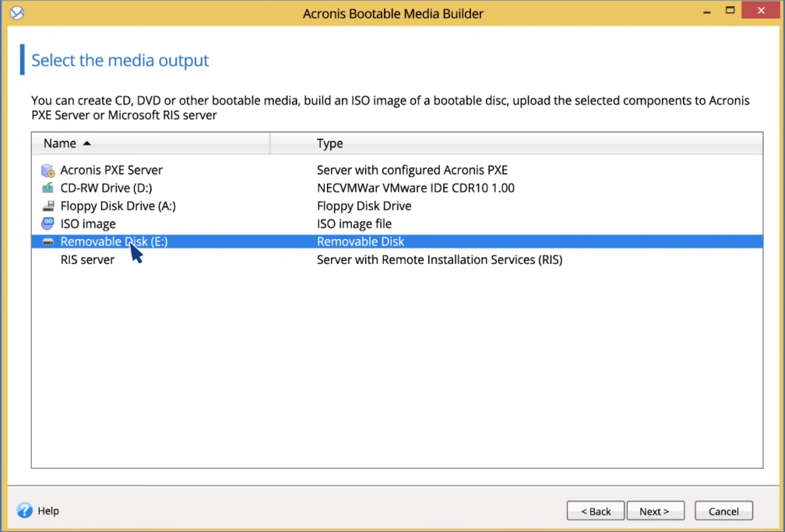Screen dimensions: 785x532
Task: Select Removable Disk (E:) name
Action: pos(114,241)
